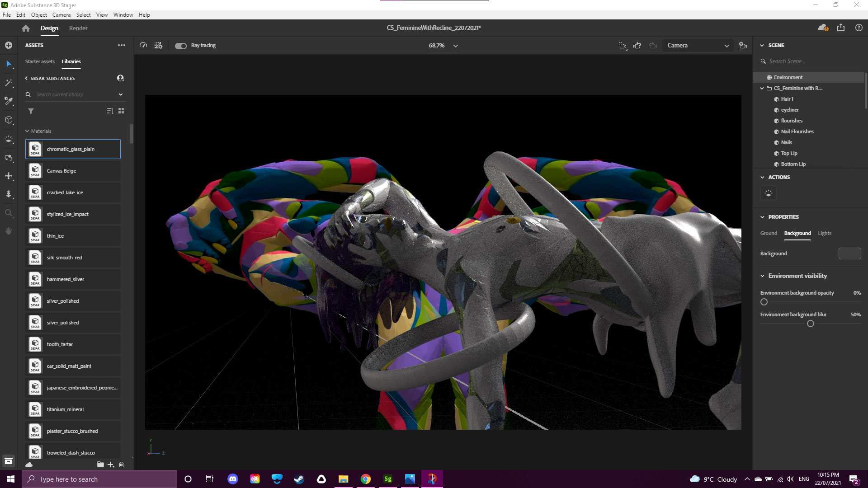Image resolution: width=868 pixels, height=488 pixels.
Task: Open the Camera menu
Action: pos(61,15)
